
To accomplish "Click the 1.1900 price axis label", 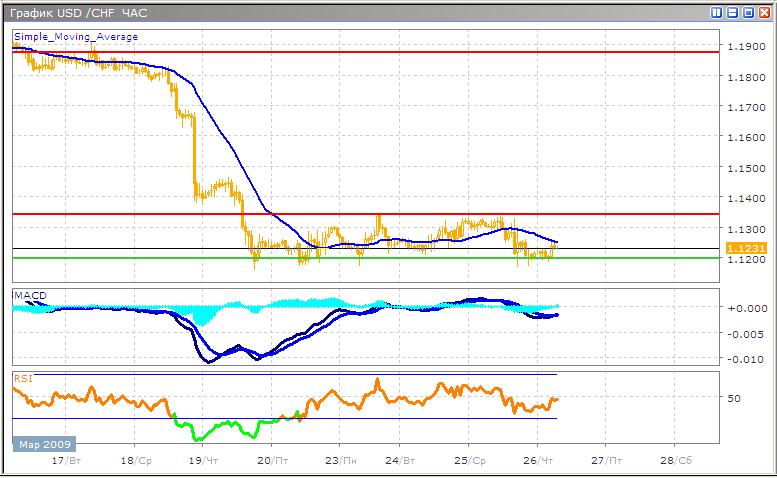I will [x=744, y=46].
